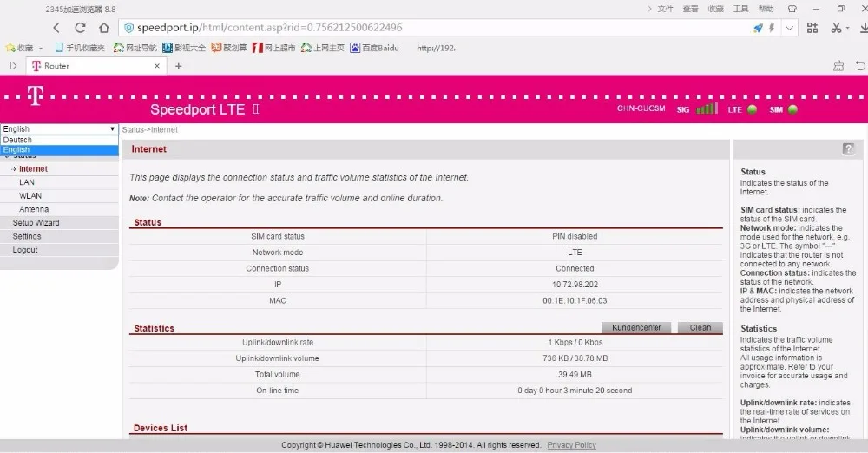Image resolution: width=868 pixels, height=453 pixels.
Task: Click the Status->Internet breadcrumb
Action: click(150, 129)
